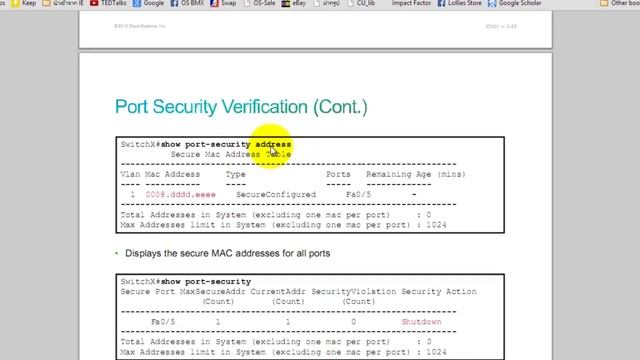This screenshot has width=640, height=360.
Task: Click the eBay bookmark icon
Action: pos(286,3)
